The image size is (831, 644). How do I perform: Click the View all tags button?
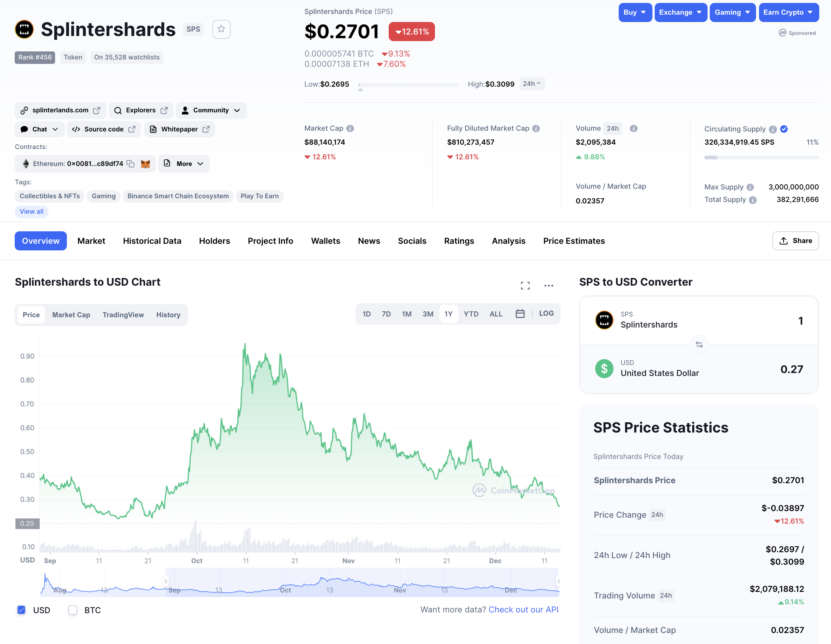[x=32, y=212]
